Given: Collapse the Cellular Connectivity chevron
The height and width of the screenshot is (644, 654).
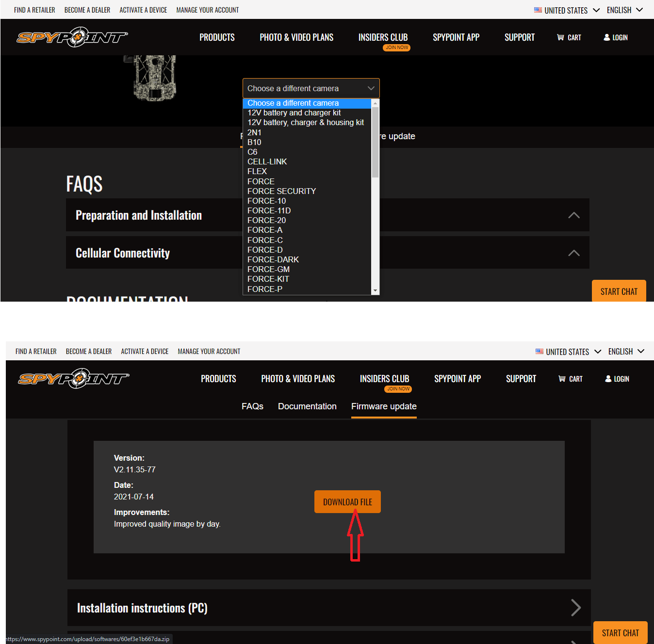Looking at the screenshot, I should 574,253.
